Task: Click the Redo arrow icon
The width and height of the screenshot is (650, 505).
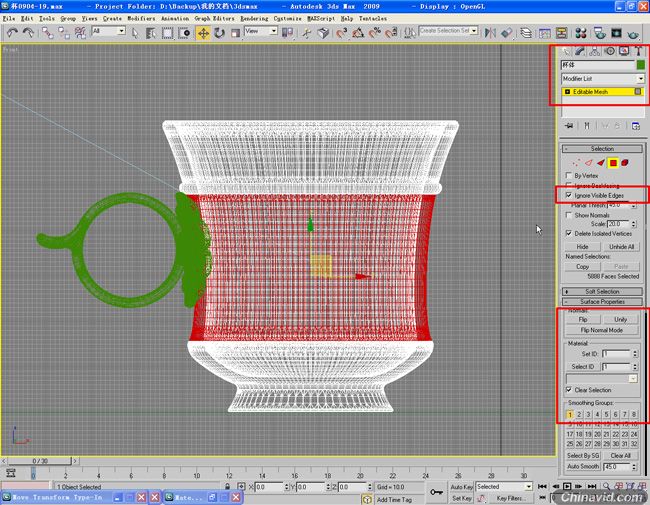Action: coord(28,33)
